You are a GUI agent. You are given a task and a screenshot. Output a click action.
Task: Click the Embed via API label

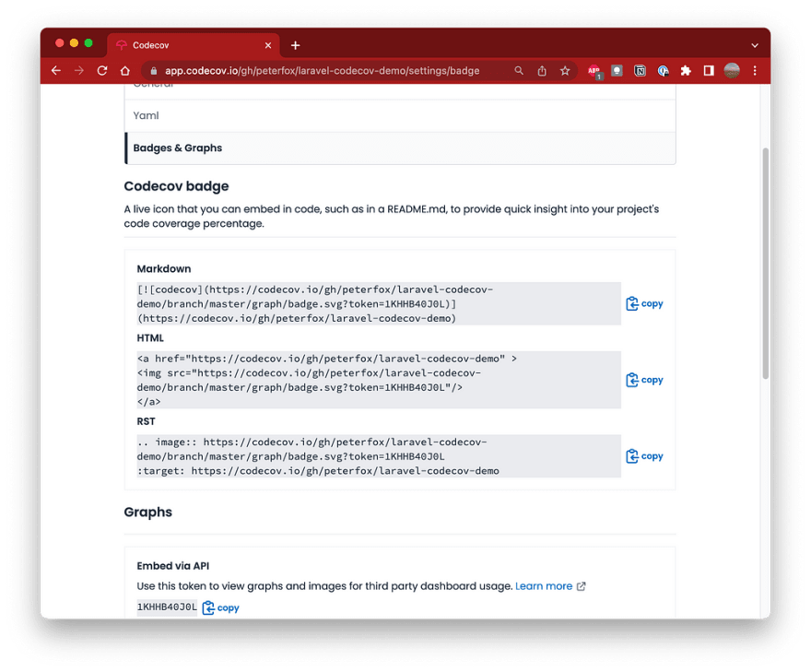click(x=173, y=566)
